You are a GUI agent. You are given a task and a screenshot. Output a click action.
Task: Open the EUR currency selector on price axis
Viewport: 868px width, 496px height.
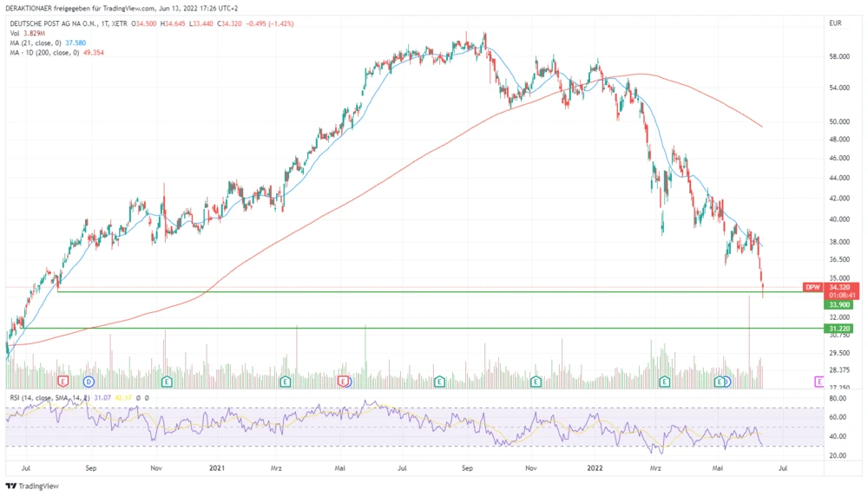point(835,23)
